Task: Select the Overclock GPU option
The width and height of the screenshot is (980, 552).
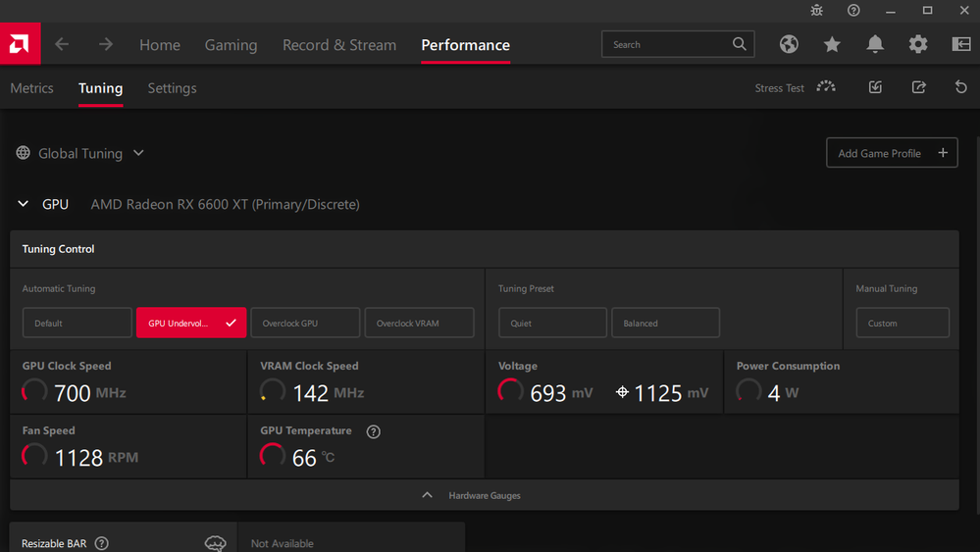Action: coord(305,323)
